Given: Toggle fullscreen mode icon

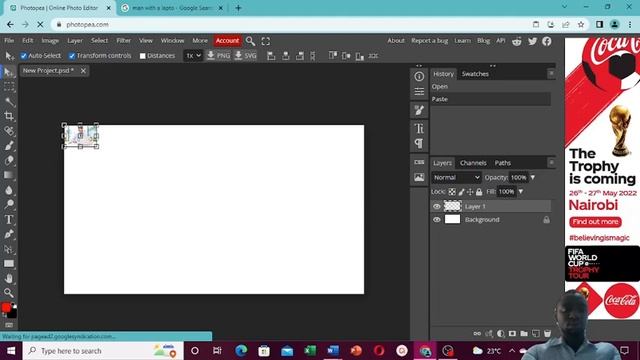Looking at the screenshot, I should [x=266, y=41].
